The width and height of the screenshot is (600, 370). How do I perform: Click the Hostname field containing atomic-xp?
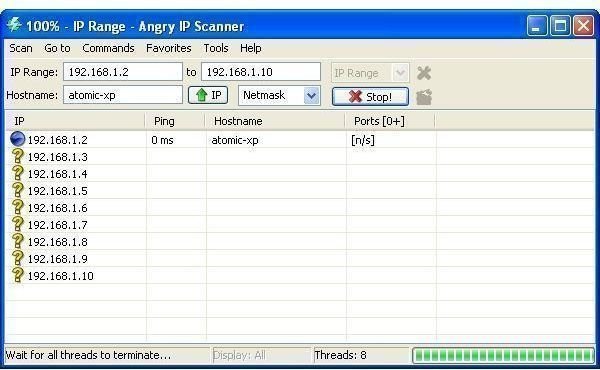[x=123, y=95]
